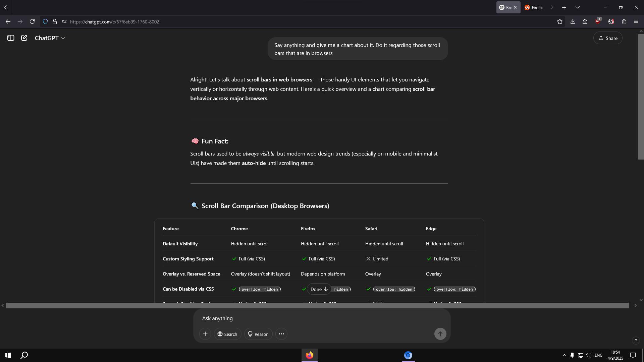Open uBlock Origin extension popup

click(x=598, y=21)
